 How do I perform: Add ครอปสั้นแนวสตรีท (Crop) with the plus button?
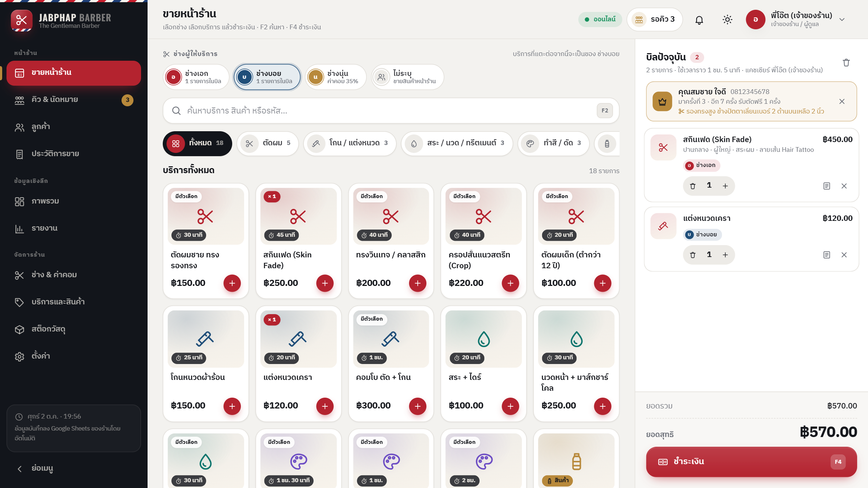click(510, 283)
